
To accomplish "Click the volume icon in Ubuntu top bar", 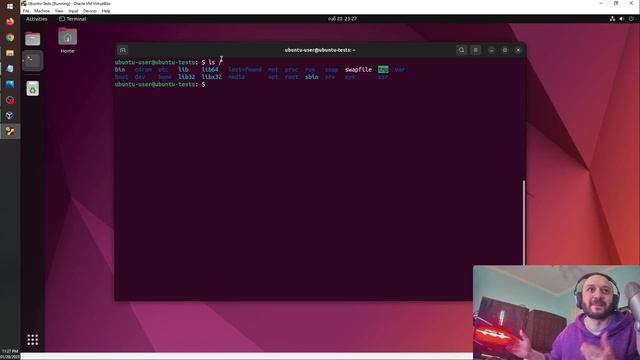I will pos(621,19).
